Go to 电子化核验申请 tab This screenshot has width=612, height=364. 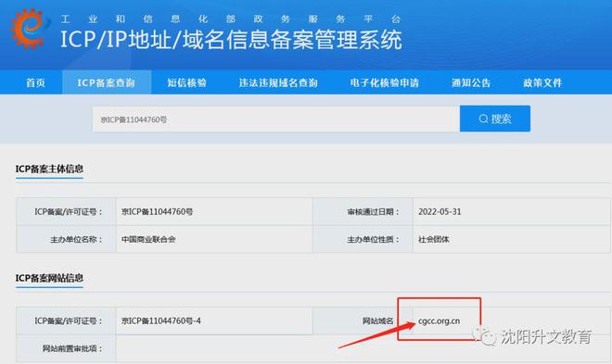coord(385,82)
